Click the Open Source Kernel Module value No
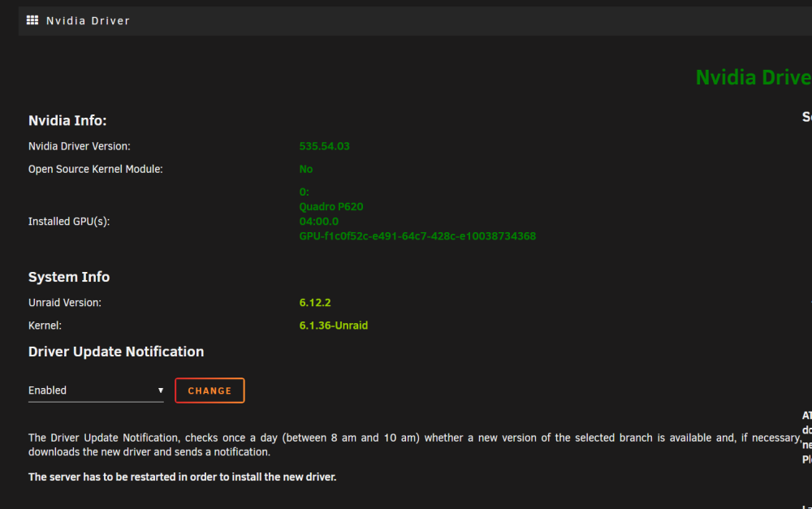Screen dimensions: 812x509 pyautogui.click(x=305, y=169)
